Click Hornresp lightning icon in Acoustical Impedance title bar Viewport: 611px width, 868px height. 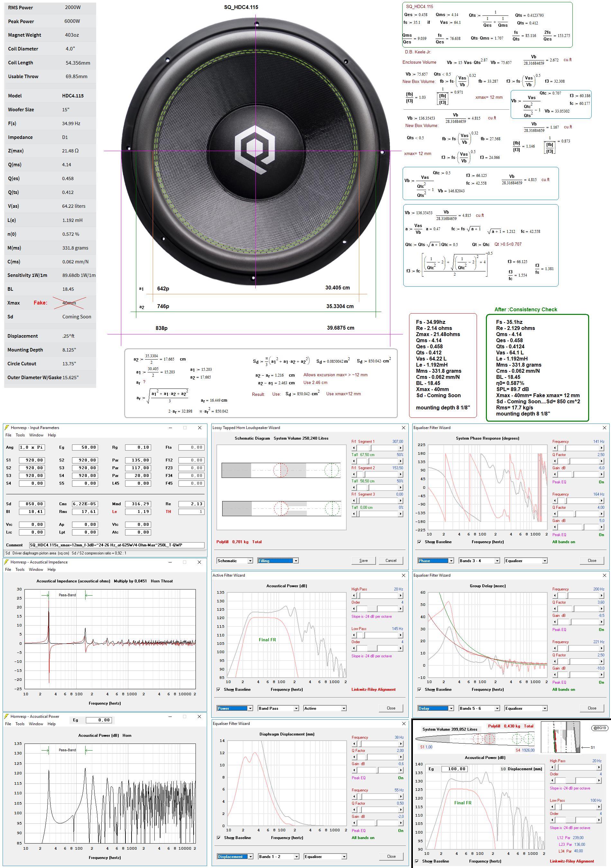click(6, 562)
